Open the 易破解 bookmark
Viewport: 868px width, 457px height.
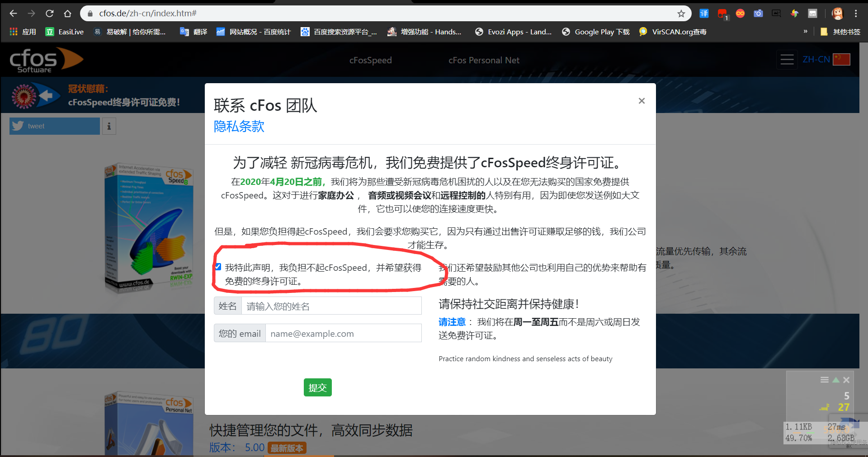pos(130,32)
